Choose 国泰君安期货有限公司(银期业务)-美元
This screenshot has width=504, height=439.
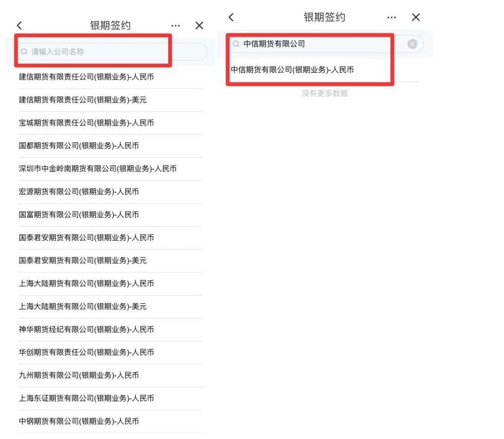[x=111, y=261]
